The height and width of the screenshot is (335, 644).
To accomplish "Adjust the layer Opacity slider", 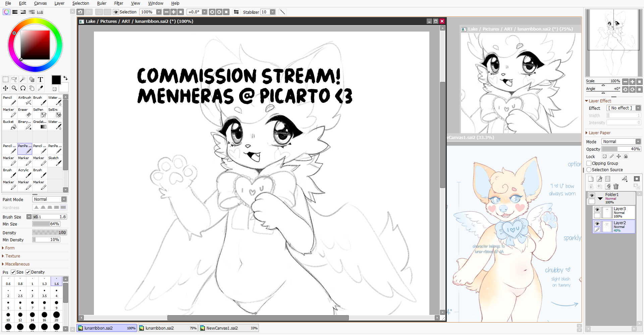I will click(621, 149).
